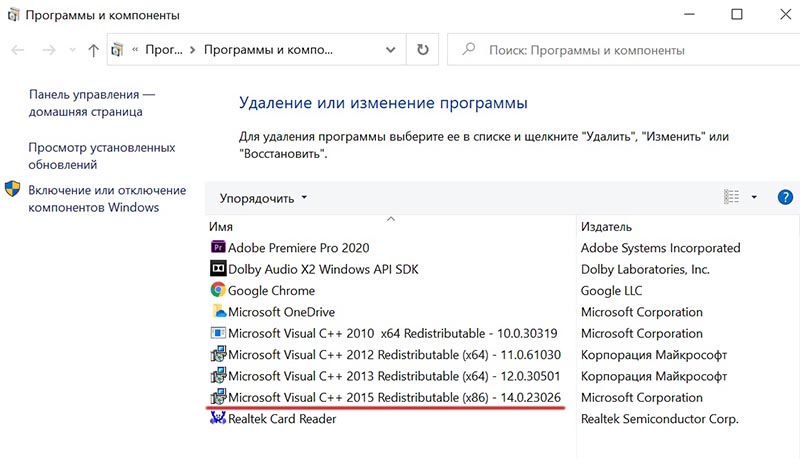This screenshot has width=800, height=459.
Task: Click the Microsoft OneDrive cloud icon
Action: 218,311
